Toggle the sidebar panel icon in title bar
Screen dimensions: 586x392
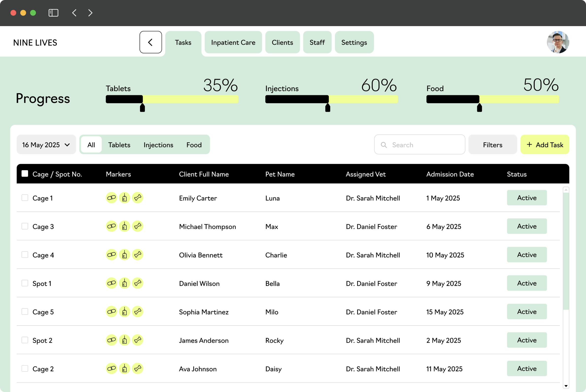53,13
